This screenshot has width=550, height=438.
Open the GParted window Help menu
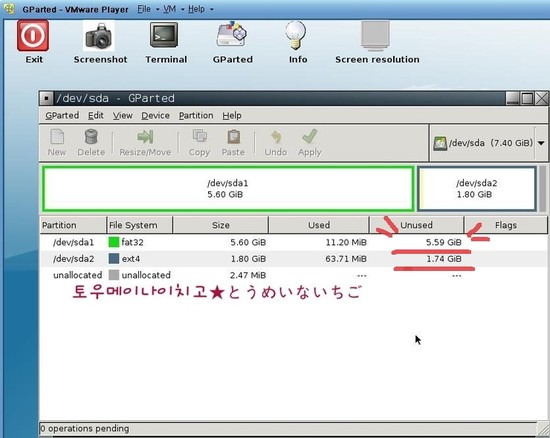click(232, 115)
